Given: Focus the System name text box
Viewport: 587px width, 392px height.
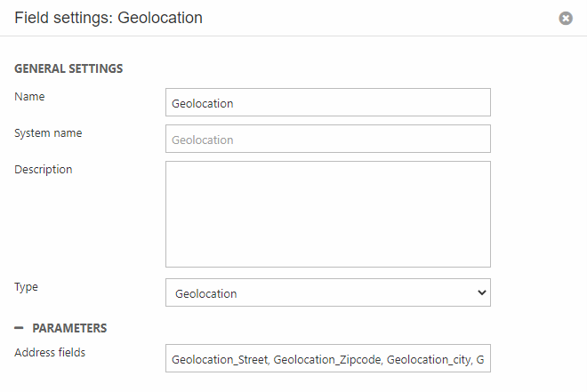Looking at the screenshot, I should coord(327,140).
